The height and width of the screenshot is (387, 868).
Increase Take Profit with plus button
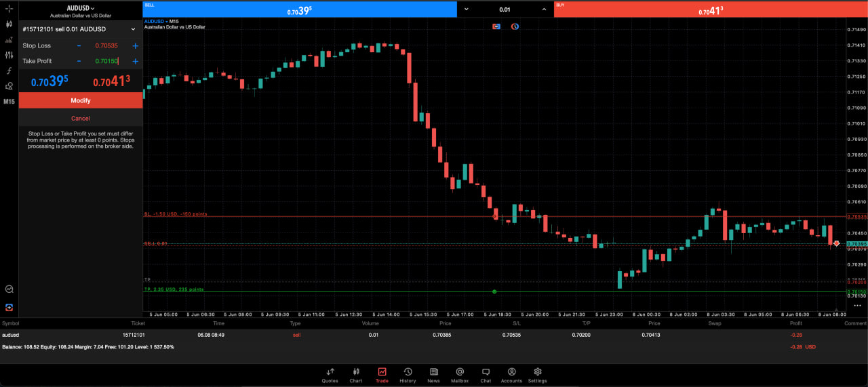point(135,61)
